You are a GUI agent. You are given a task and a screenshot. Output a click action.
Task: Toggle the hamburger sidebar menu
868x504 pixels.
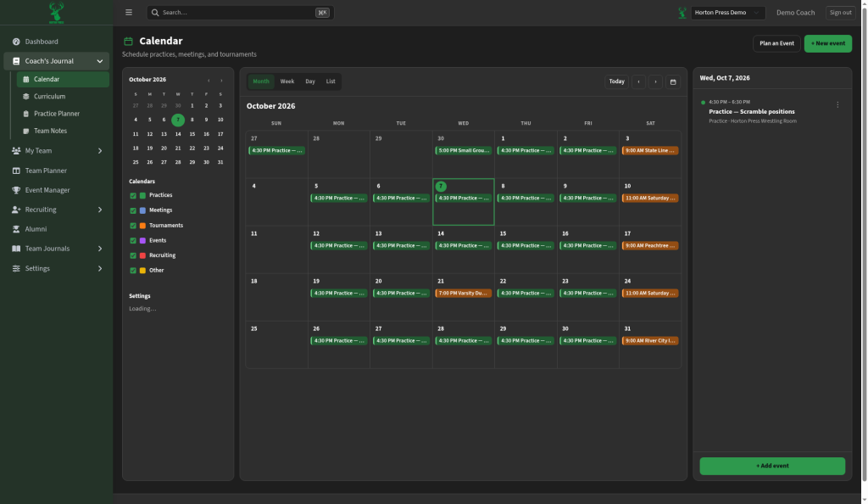(129, 12)
